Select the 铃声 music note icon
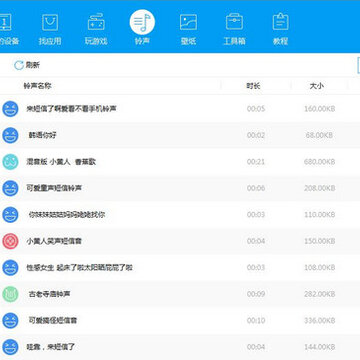Viewport: 360px width, 360px height. [142, 22]
